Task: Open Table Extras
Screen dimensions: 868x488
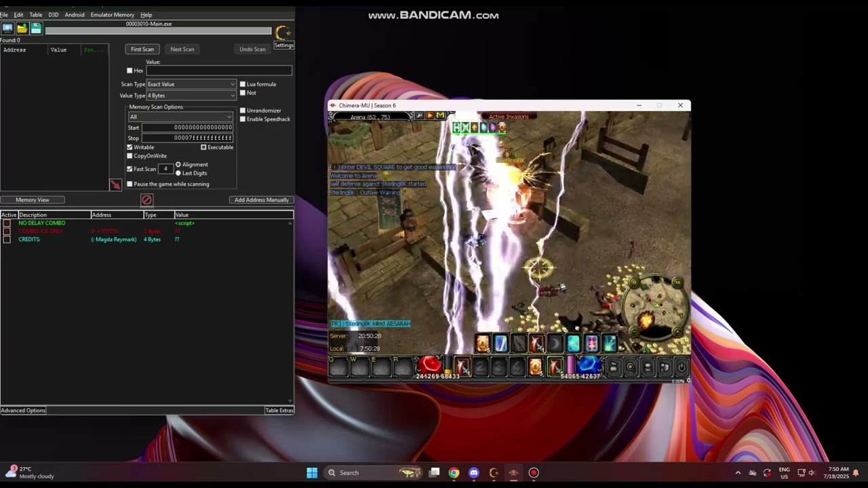Action: 279,410
